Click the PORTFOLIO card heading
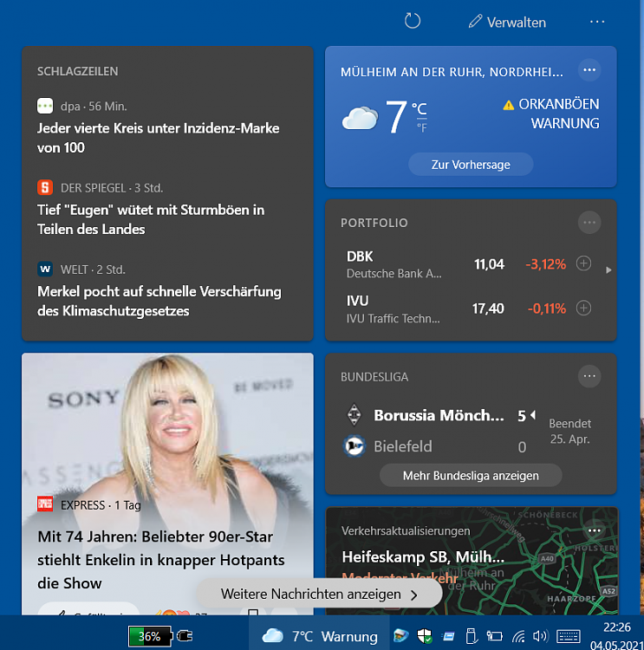This screenshot has width=644, height=650. click(x=374, y=223)
